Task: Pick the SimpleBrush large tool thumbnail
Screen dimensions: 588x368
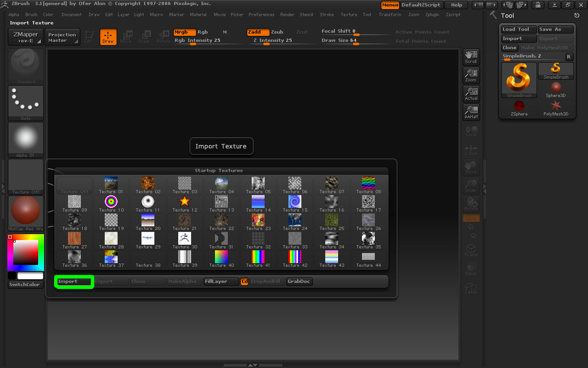Action: (x=519, y=80)
